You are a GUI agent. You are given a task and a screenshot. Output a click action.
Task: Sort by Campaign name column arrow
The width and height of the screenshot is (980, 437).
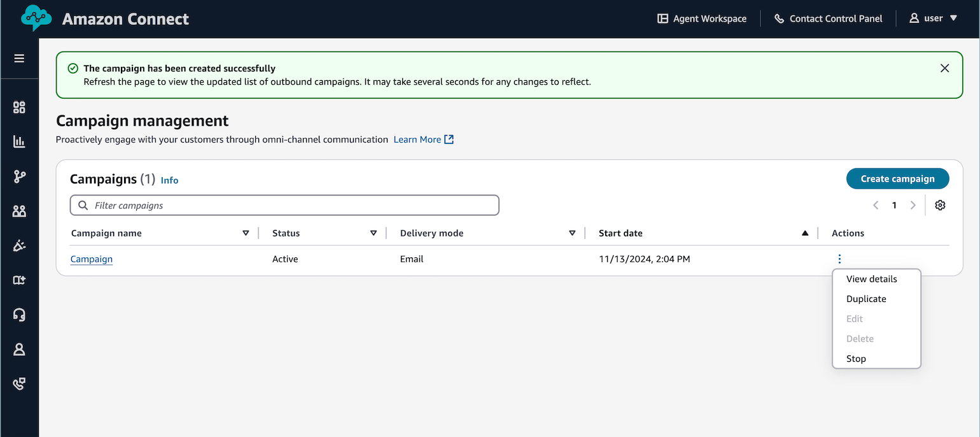pyautogui.click(x=246, y=233)
